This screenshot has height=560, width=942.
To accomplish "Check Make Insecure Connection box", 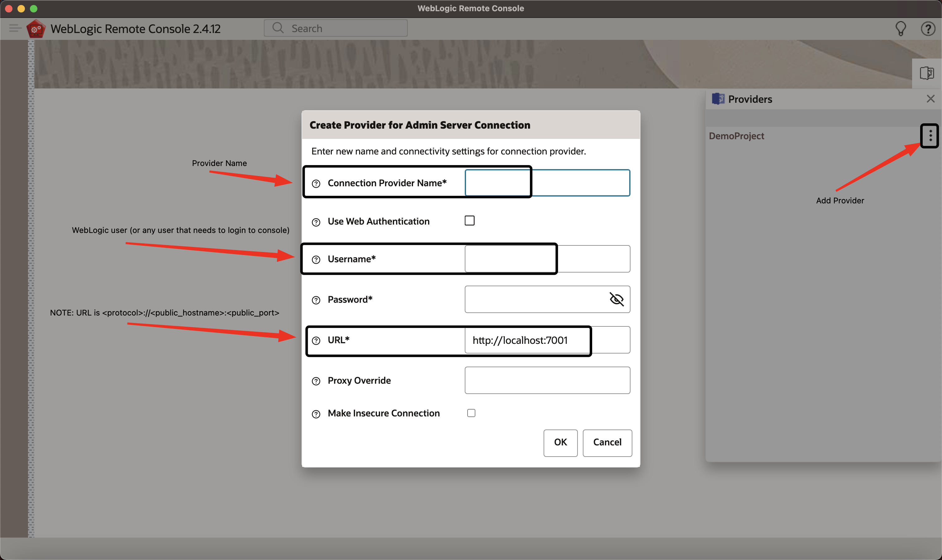I will click(x=471, y=413).
